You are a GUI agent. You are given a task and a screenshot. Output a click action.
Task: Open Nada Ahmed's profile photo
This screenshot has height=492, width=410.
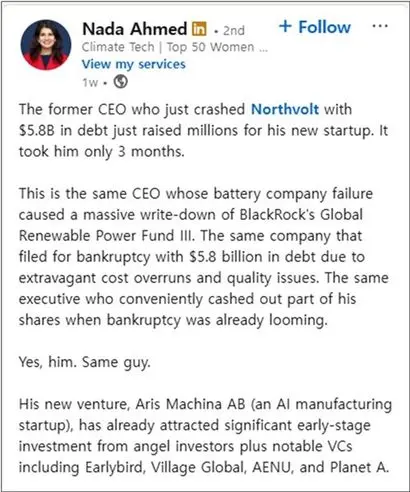click(x=46, y=45)
